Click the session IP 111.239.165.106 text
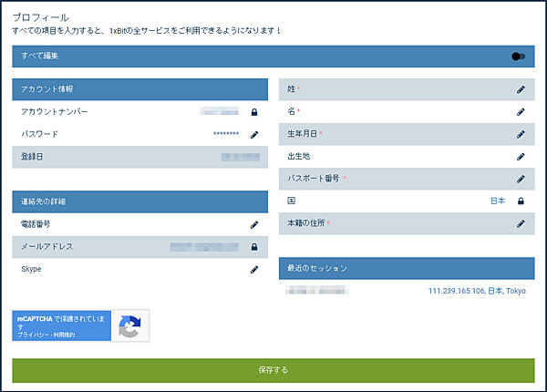The height and width of the screenshot is (392, 547). click(457, 291)
